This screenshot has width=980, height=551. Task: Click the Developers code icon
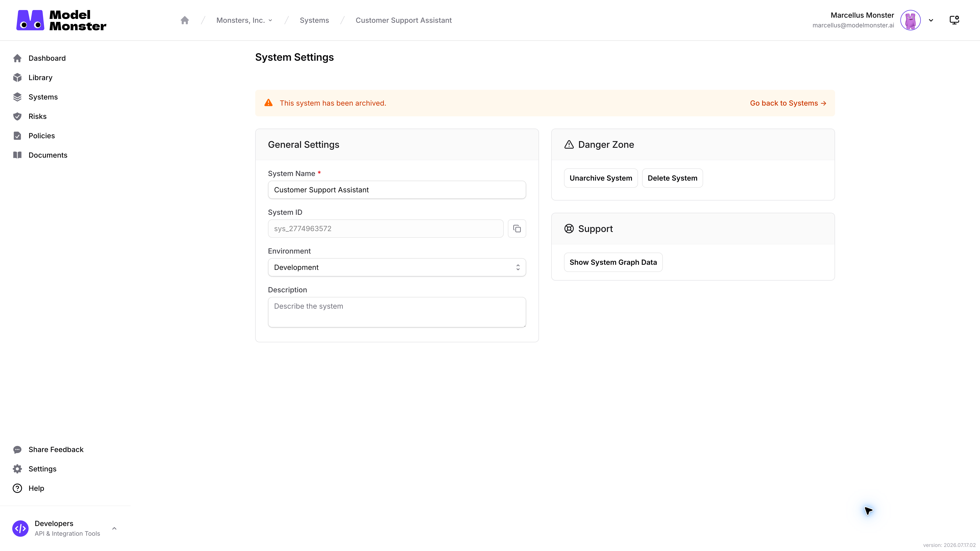tap(21, 529)
